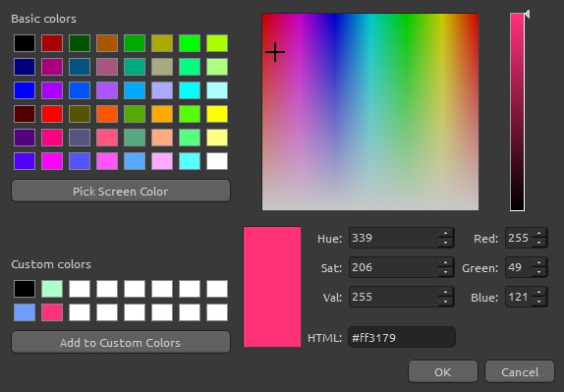
Task: Select the pure red basic color swatch
Action: [x=52, y=114]
